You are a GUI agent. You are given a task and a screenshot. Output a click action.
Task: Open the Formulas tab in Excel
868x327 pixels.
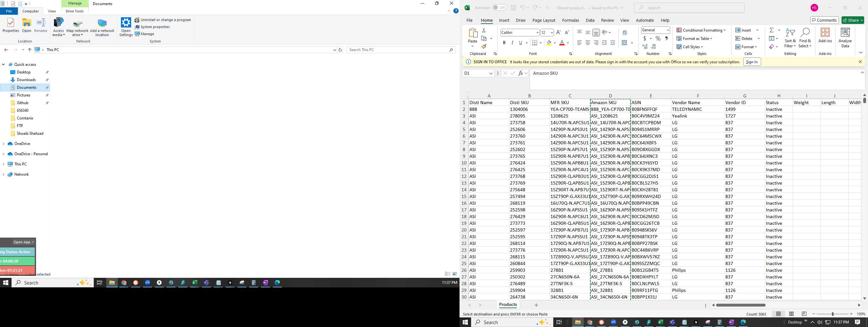(571, 20)
